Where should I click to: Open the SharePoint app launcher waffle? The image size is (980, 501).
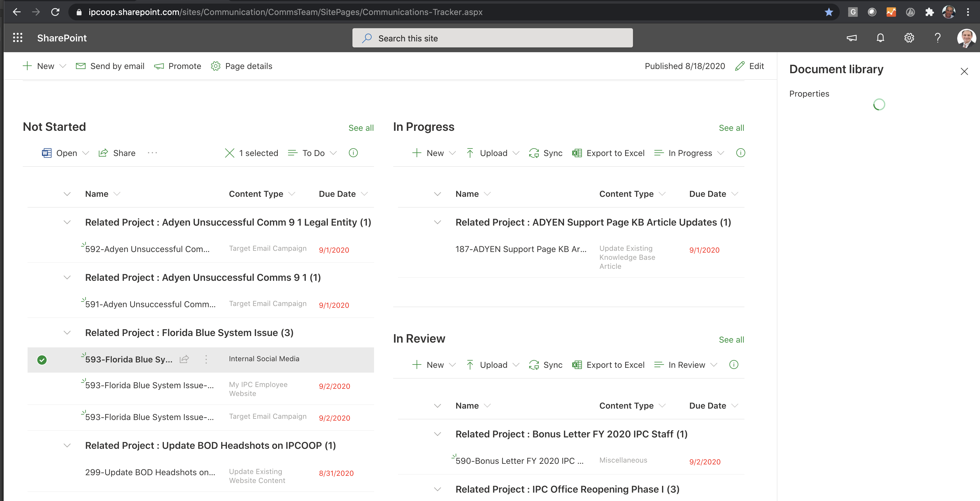coord(17,38)
